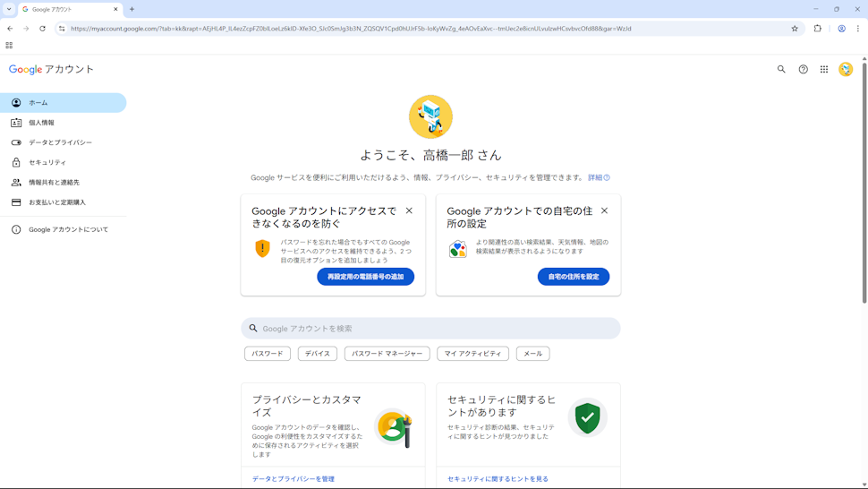Open the Chrome profile icon
Image resolution: width=868 pixels, height=489 pixels.
coord(841,29)
